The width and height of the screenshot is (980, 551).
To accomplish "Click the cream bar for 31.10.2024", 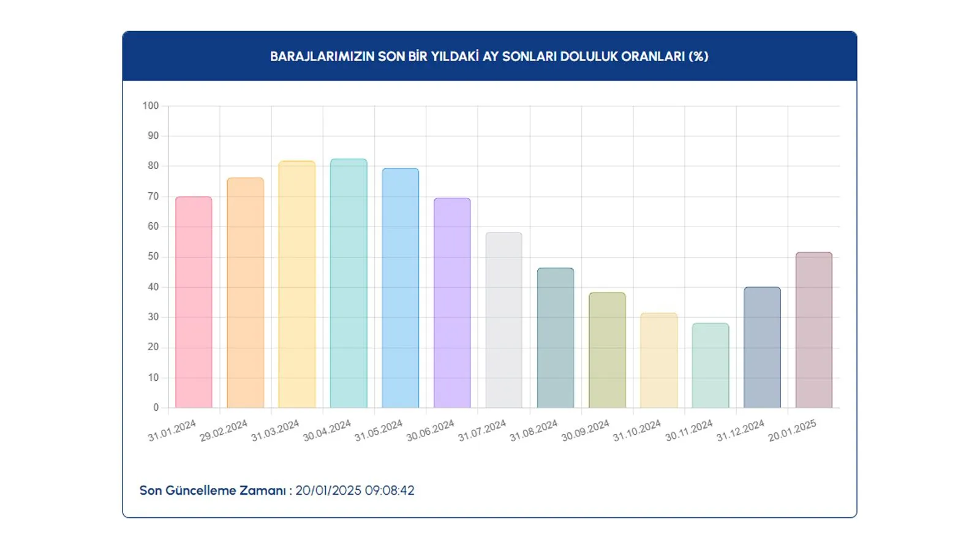I will point(659,361).
